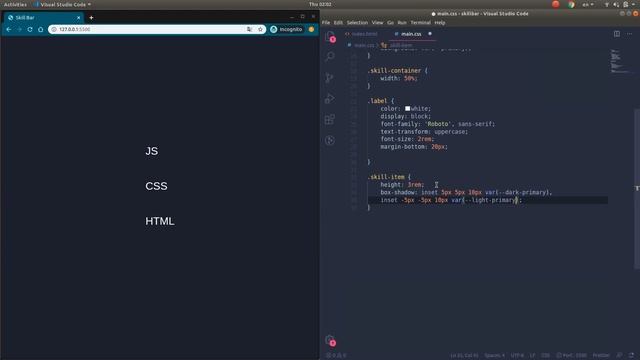The image size is (640, 360).
Task: Click the translate icon in address bar
Action: click(x=249, y=29)
